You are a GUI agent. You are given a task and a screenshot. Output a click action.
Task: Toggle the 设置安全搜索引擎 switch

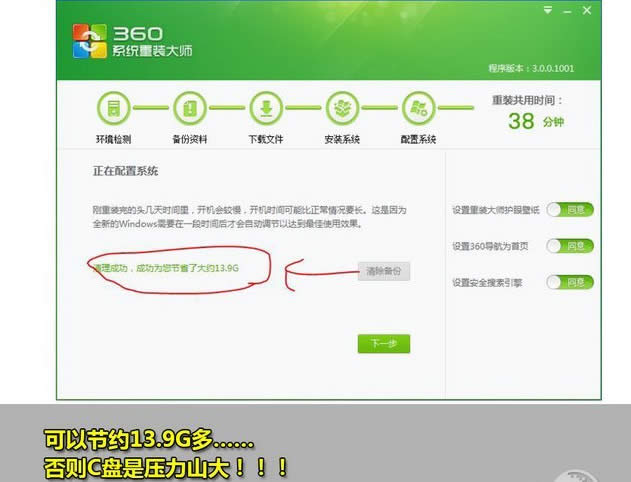coord(570,282)
